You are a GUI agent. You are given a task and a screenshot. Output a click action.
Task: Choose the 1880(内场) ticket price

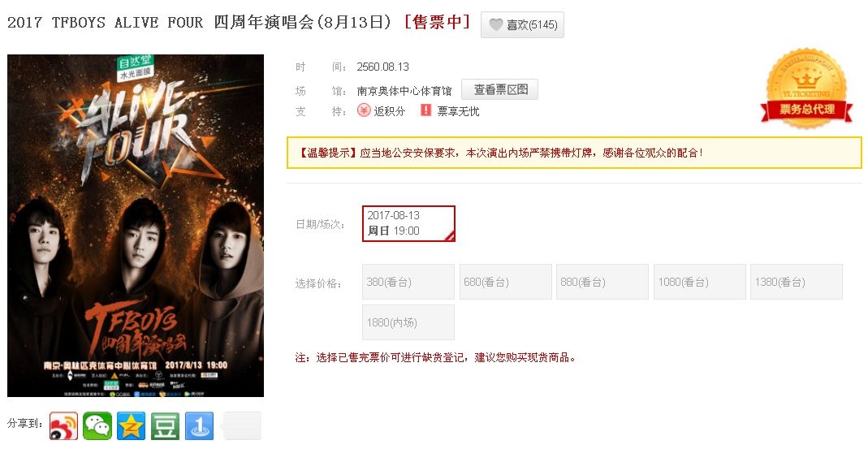coord(408,322)
